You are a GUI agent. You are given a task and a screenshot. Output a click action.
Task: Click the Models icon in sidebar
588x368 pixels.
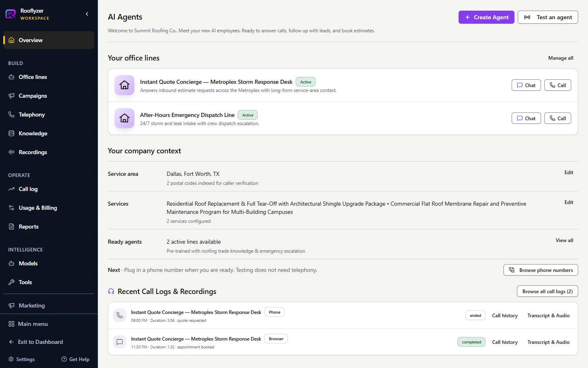pos(11,263)
